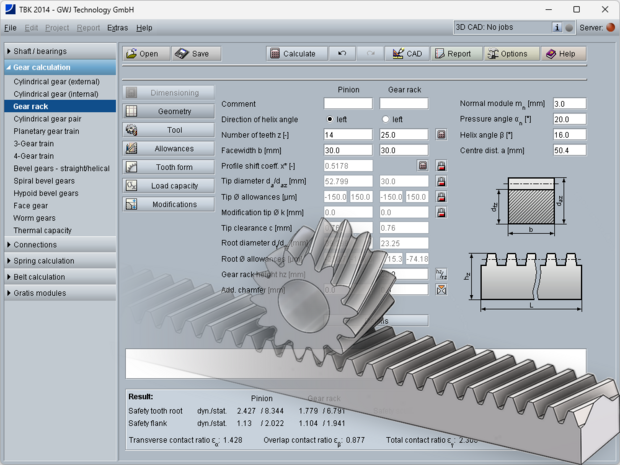620x465 pixels.
Task: Open the Load capacity page
Action: [x=169, y=186]
